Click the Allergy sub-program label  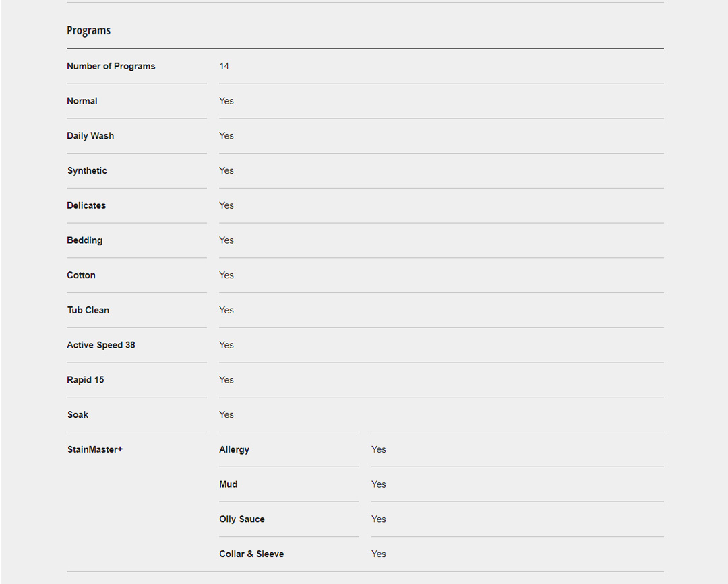235,449
